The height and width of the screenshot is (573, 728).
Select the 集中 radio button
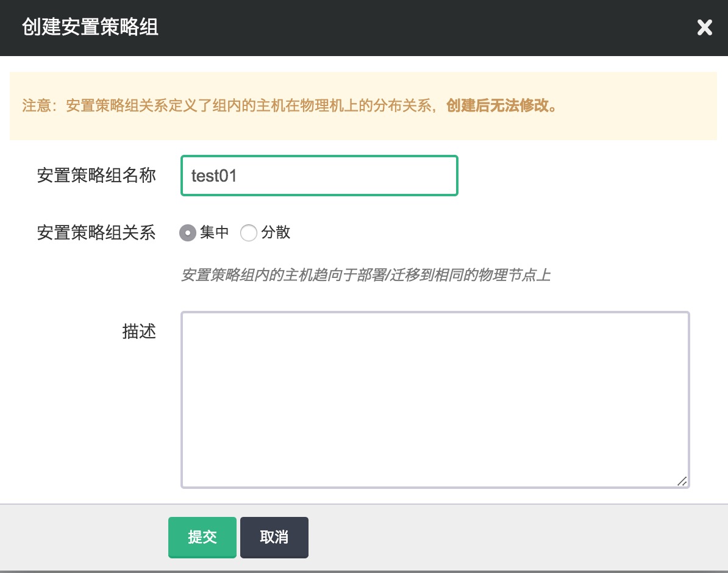tap(188, 233)
